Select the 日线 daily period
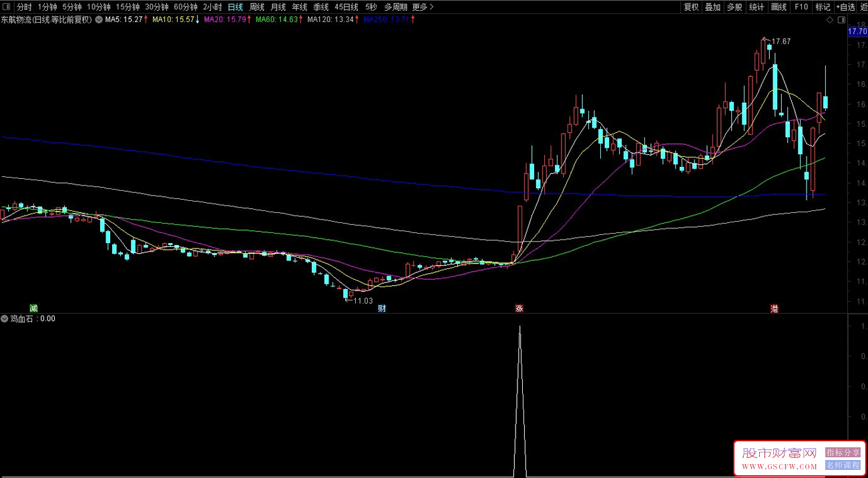 (236, 7)
